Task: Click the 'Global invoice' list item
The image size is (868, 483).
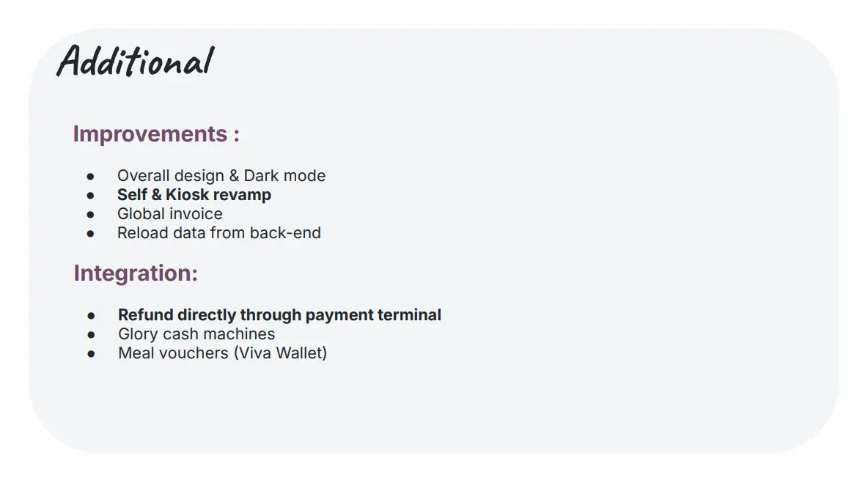Action: click(x=170, y=213)
